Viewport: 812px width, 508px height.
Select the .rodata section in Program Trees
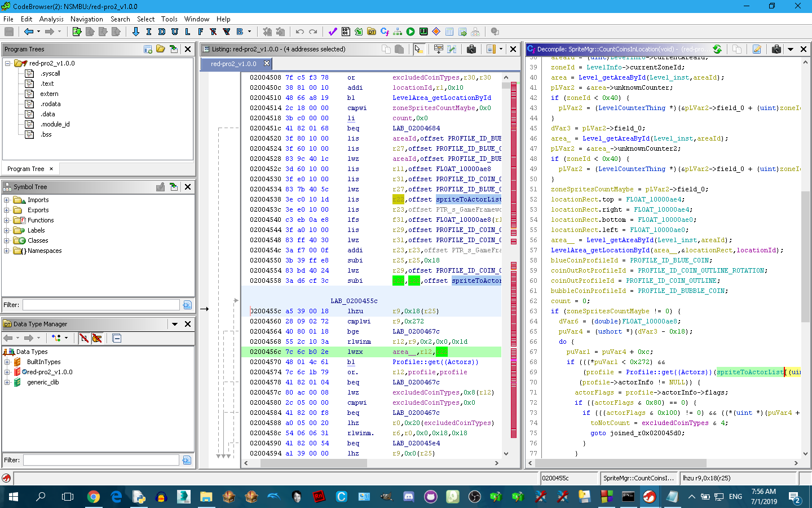pyautogui.click(x=50, y=104)
